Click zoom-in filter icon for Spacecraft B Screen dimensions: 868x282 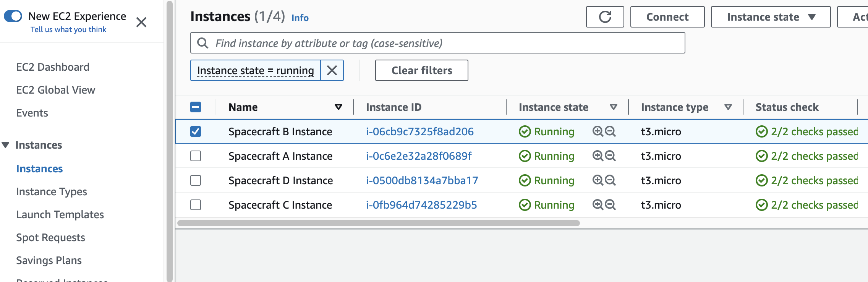[x=598, y=131]
